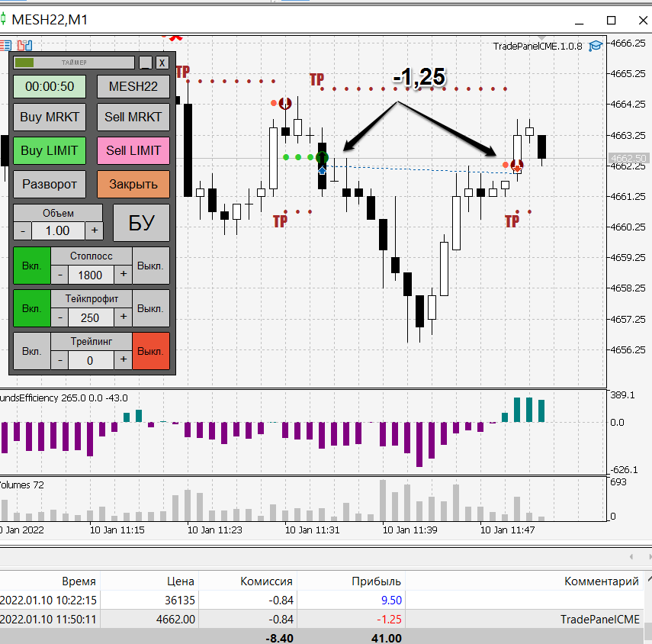Increase Стоплосс value with plus
Image resolution: width=652 pixels, height=644 pixels.
tap(123, 275)
